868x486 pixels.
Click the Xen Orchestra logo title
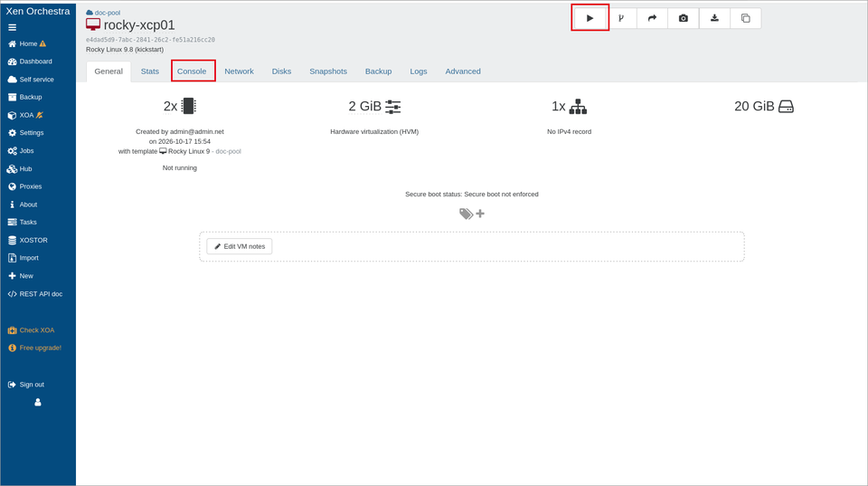pyautogui.click(x=38, y=11)
